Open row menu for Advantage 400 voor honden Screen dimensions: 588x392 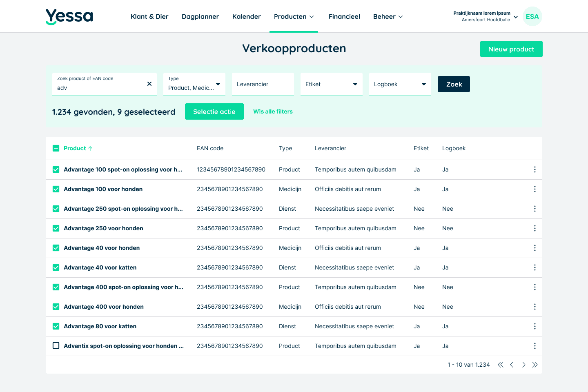pyautogui.click(x=535, y=307)
